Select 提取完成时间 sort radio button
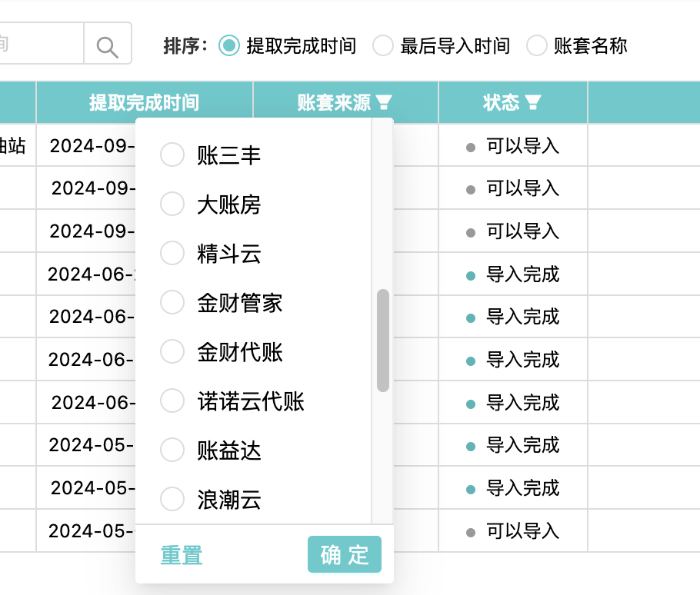Screen dimensions: 700x595 tap(229, 45)
